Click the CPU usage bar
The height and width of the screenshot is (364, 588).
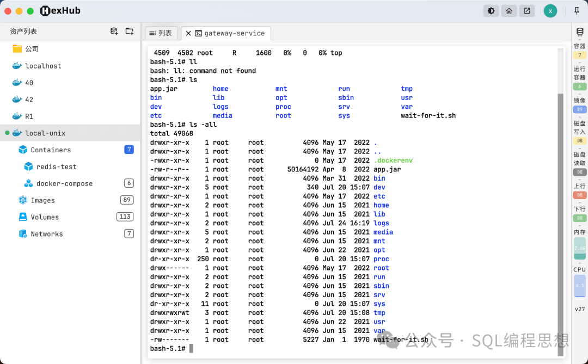580,286
